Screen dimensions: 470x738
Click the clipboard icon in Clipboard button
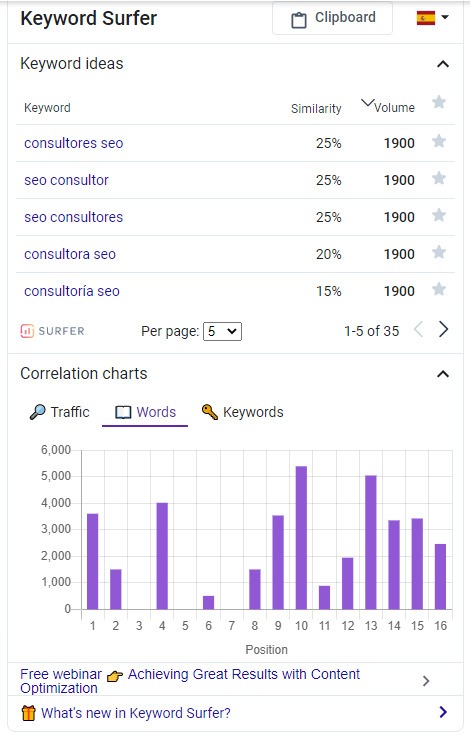pos(299,20)
